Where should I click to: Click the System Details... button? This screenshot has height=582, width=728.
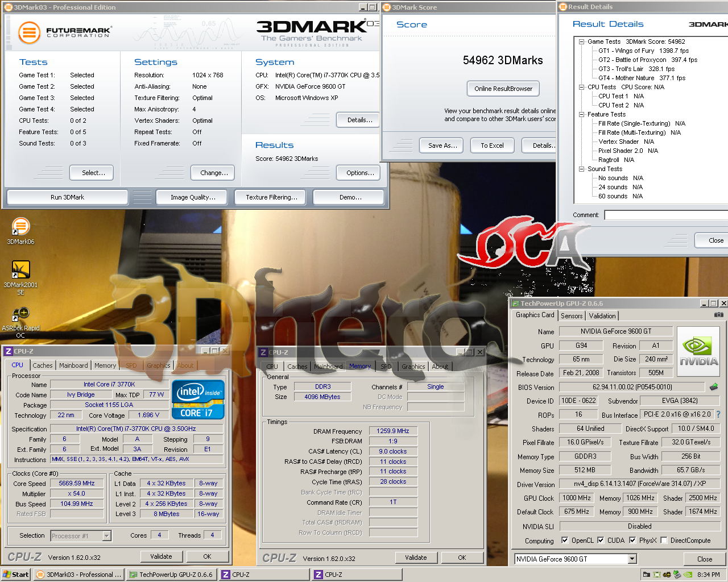[358, 120]
